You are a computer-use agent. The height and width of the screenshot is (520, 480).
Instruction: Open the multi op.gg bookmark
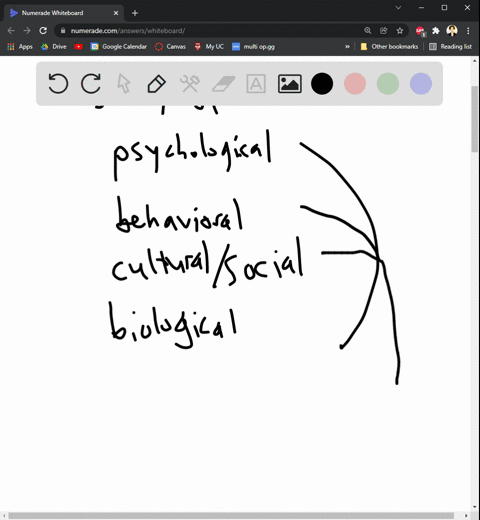coord(253,47)
